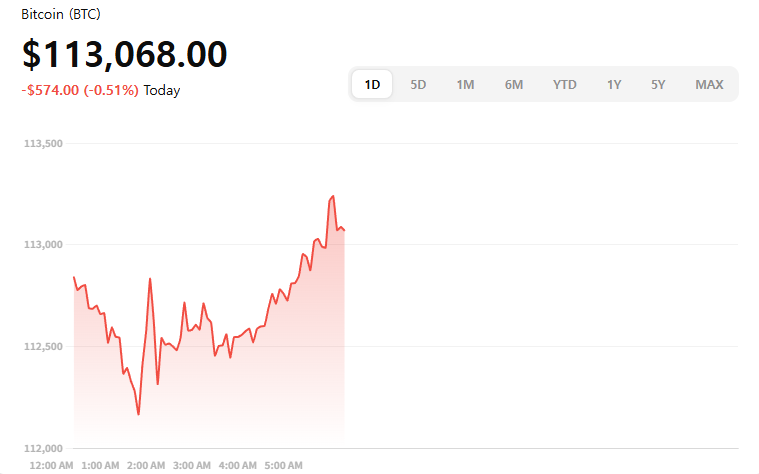Viewport: 759px width, 474px height.
Task: Click the 113,000 y-axis label
Action: pyautogui.click(x=43, y=245)
